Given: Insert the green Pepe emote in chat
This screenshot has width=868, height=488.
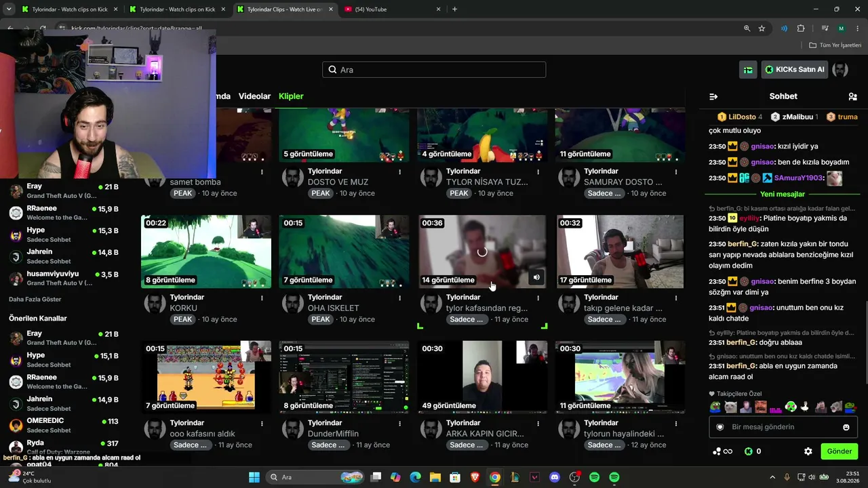Looking at the screenshot, I should (x=715, y=407).
